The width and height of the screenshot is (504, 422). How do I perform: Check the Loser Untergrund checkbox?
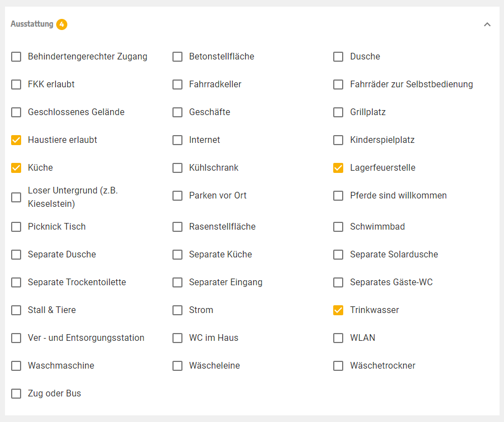coord(16,197)
